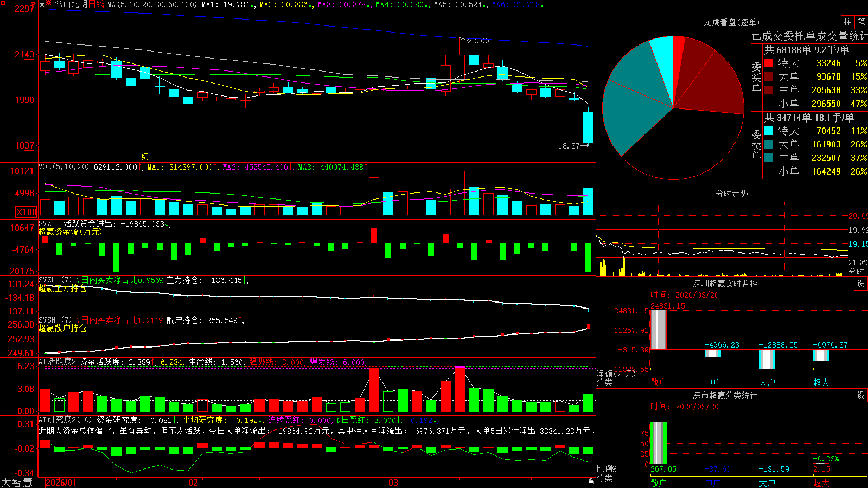Click the 267.05 ratio under 深市超赢分类统计

663,469
